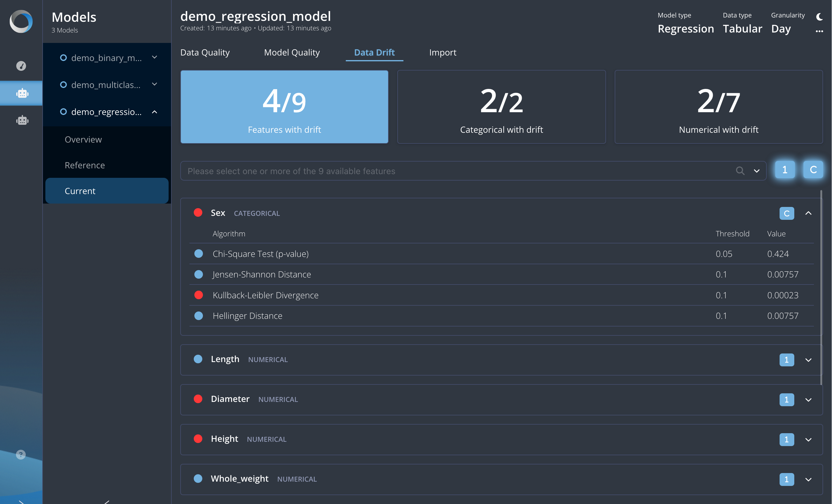The image size is (832, 504).
Task: Expand the Length feature panel
Action: tap(808, 360)
